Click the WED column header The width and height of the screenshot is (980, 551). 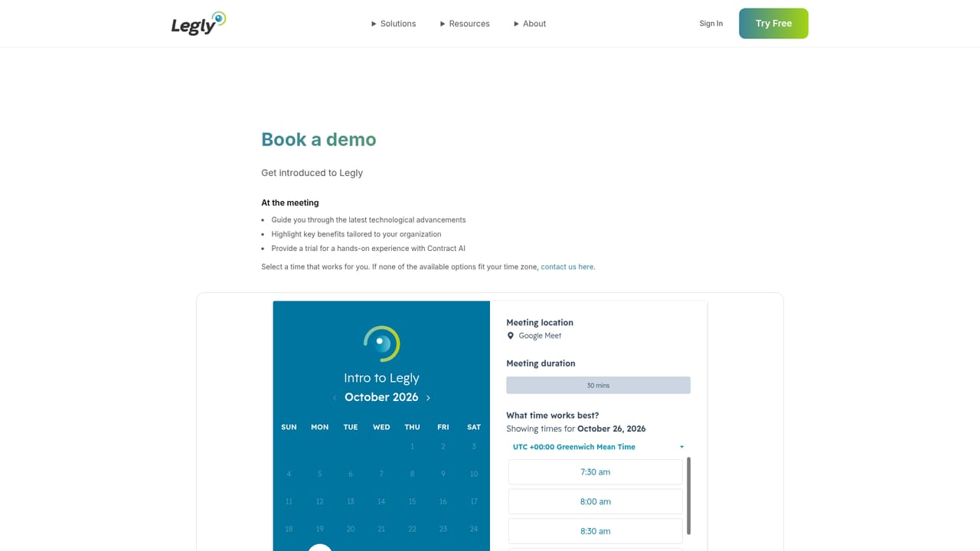click(381, 427)
